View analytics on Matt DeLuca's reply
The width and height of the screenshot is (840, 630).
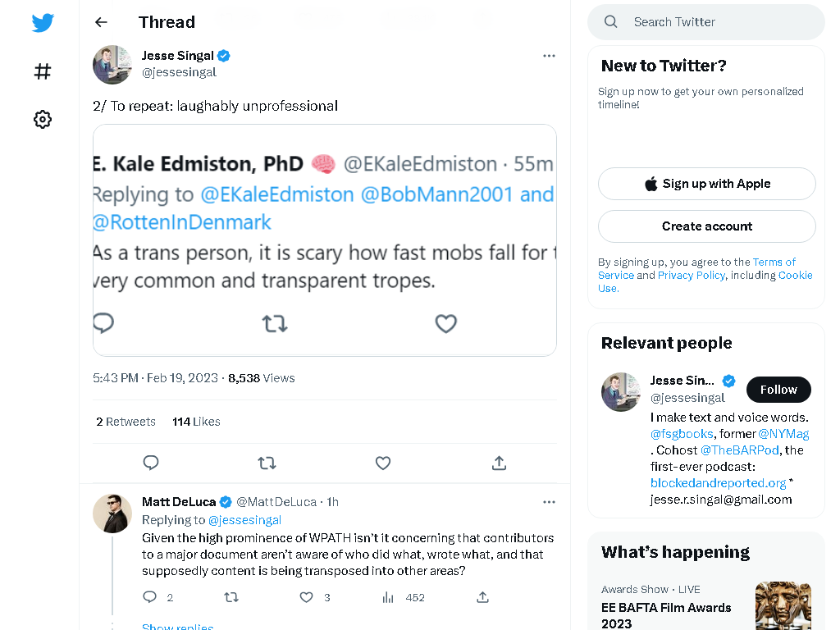coord(388,597)
